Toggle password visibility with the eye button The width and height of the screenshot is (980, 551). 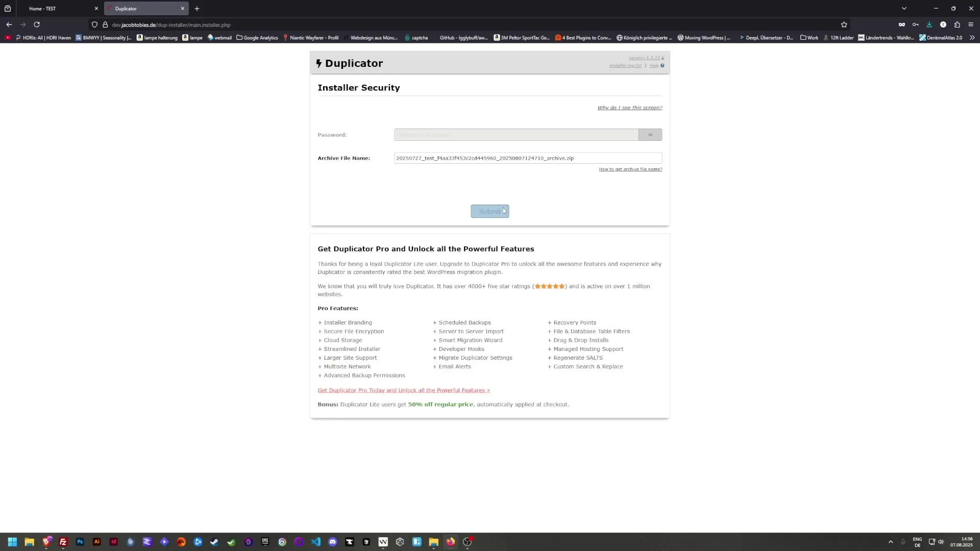tap(650, 134)
